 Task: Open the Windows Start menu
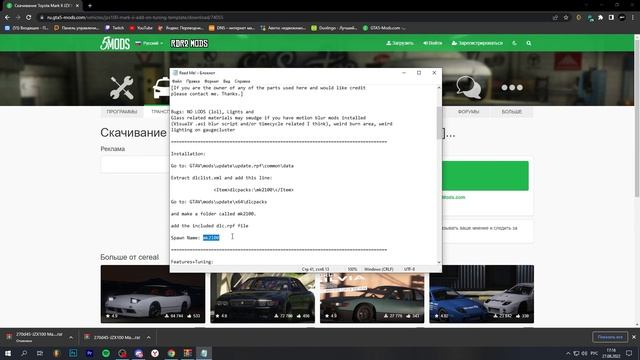click(x=7, y=353)
